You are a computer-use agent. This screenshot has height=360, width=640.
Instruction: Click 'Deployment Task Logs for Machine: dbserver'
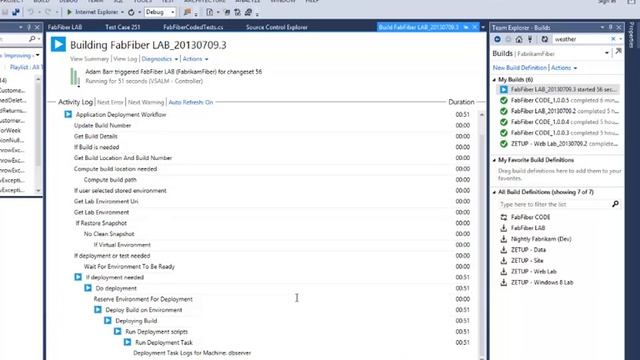(192, 353)
